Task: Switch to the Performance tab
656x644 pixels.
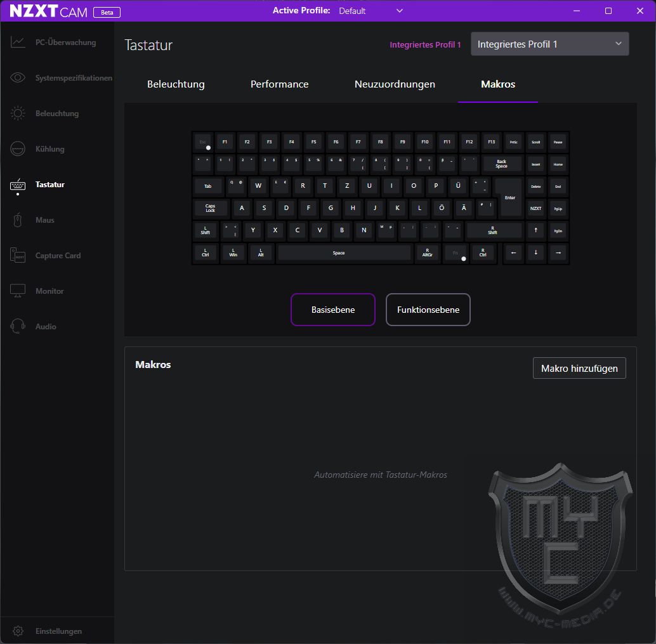Action: [x=279, y=84]
